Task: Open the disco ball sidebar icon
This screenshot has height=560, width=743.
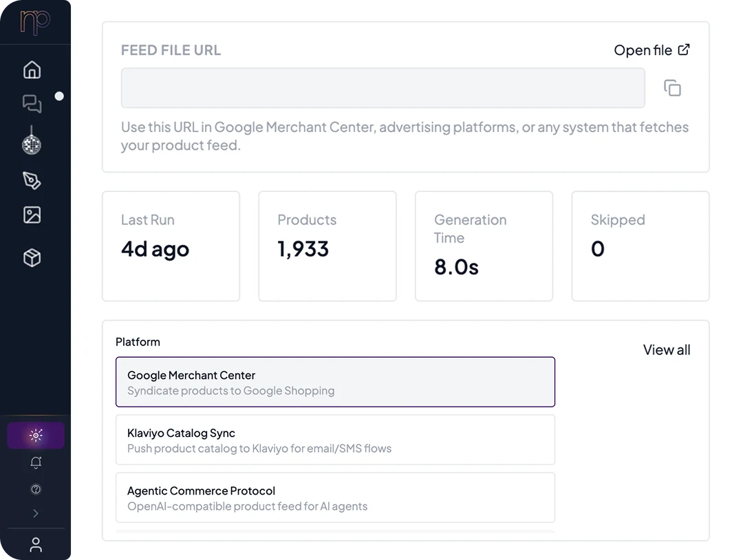Action: point(32,141)
